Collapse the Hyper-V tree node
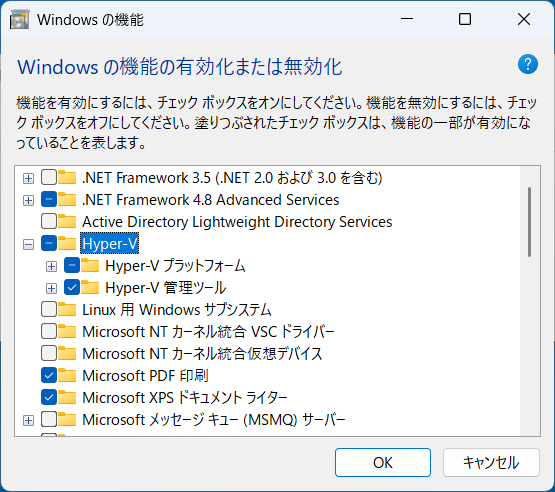 (28, 244)
